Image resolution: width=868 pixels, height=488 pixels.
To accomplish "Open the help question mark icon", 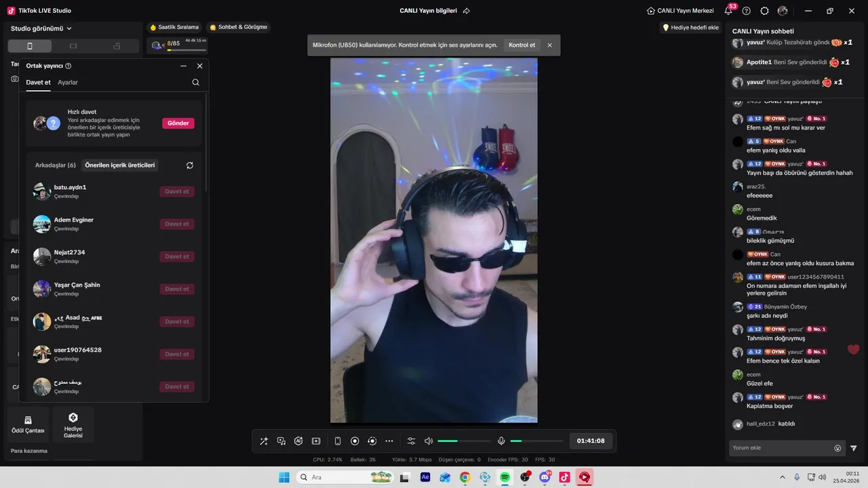I will [x=747, y=11].
